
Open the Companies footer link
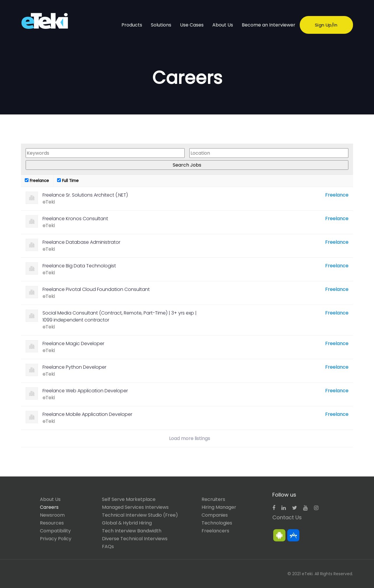215,515
